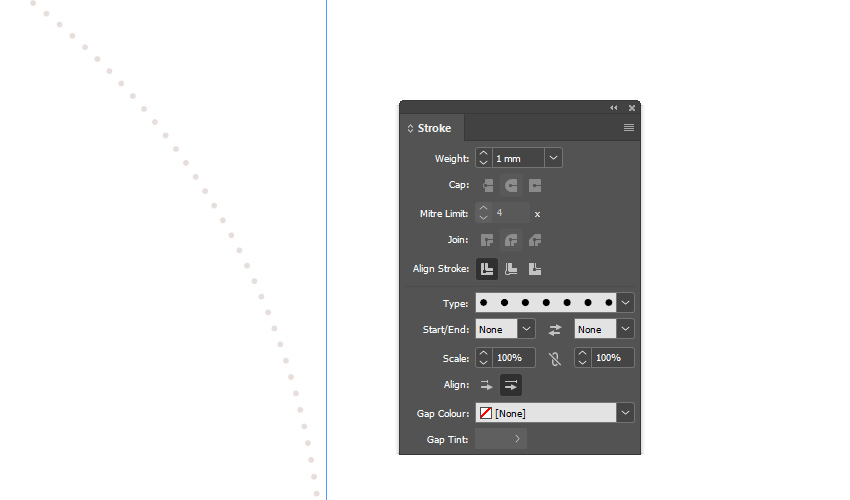Click the Weight value field
850x500 pixels.
tap(518, 158)
